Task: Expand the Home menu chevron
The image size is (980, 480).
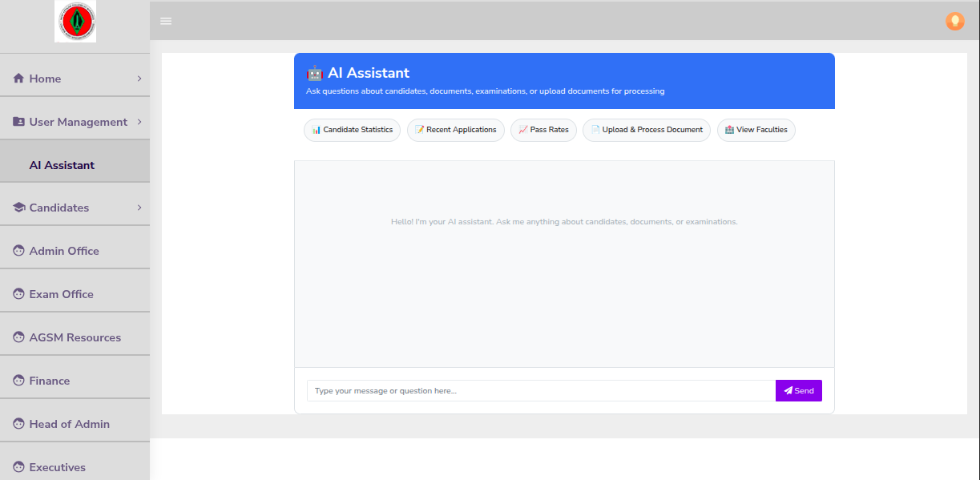Action: tap(139, 79)
